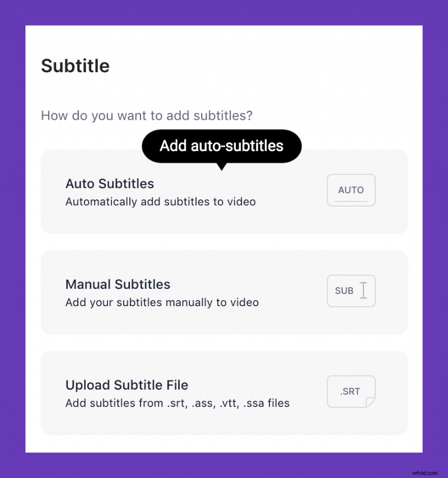This screenshot has width=448, height=478.
Task: Click the .srt .ass .vtt formats text
Action: (178, 403)
